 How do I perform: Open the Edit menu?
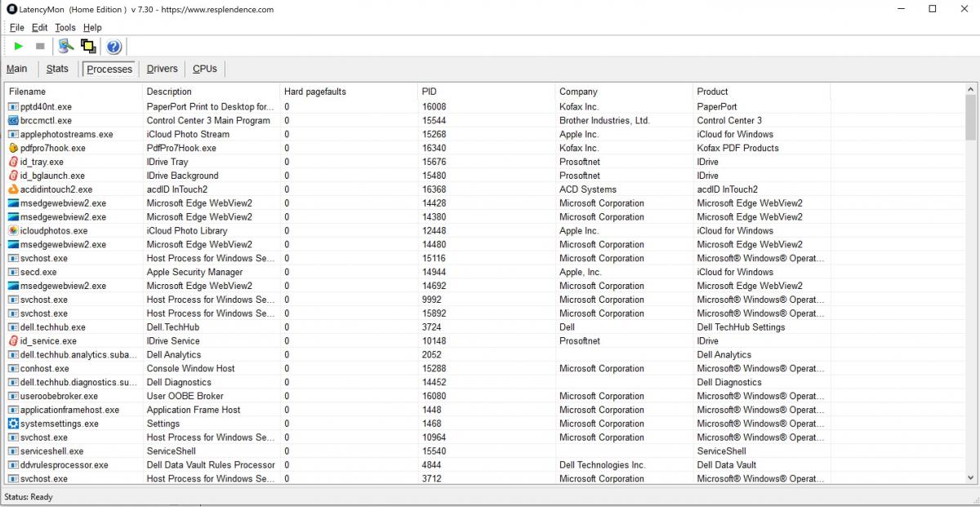point(40,28)
